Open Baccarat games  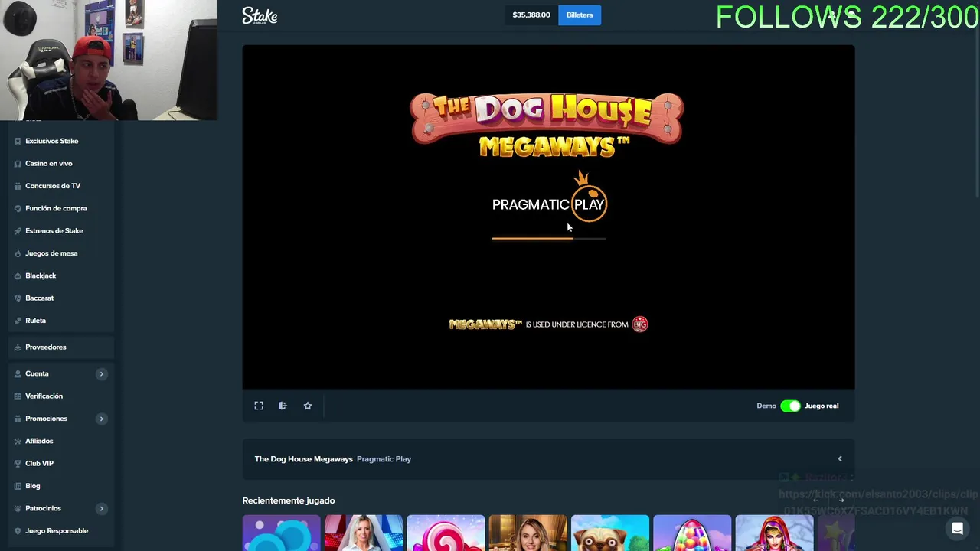point(39,298)
